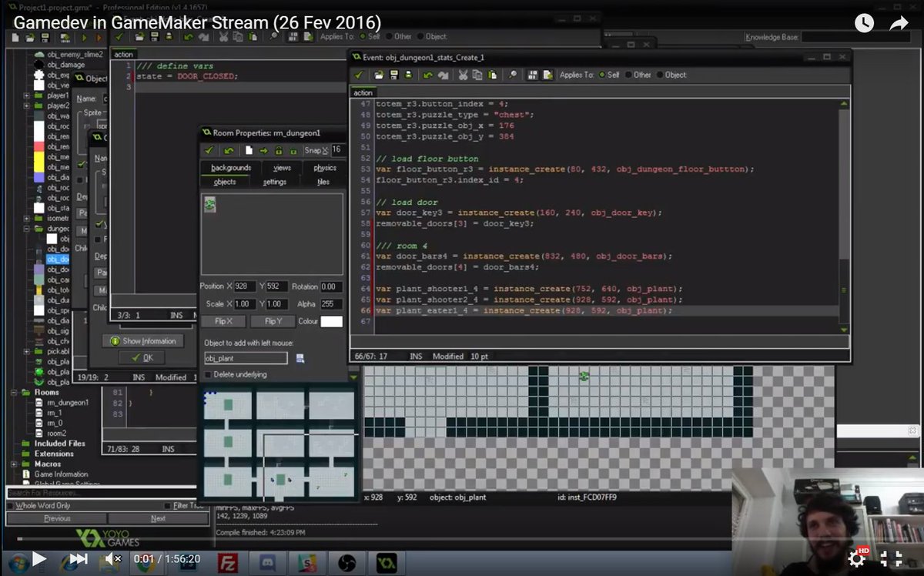Viewport: 924px width, 576px height.
Task: Click the lock icon in the Room Properties toolbar
Action: coord(279,150)
